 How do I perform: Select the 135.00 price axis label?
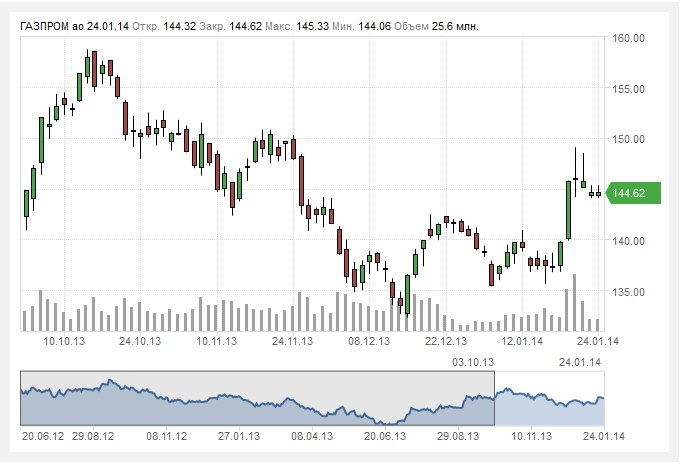[x=629, y=291]
